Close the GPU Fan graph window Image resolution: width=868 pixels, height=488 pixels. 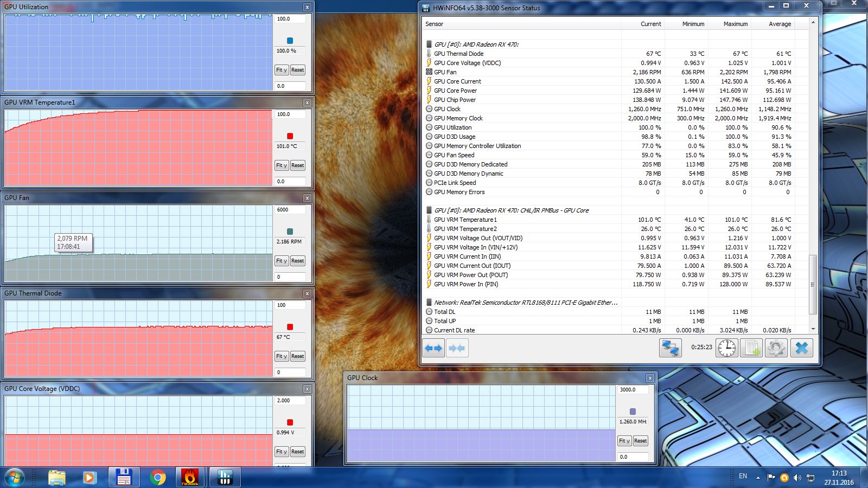307,198
